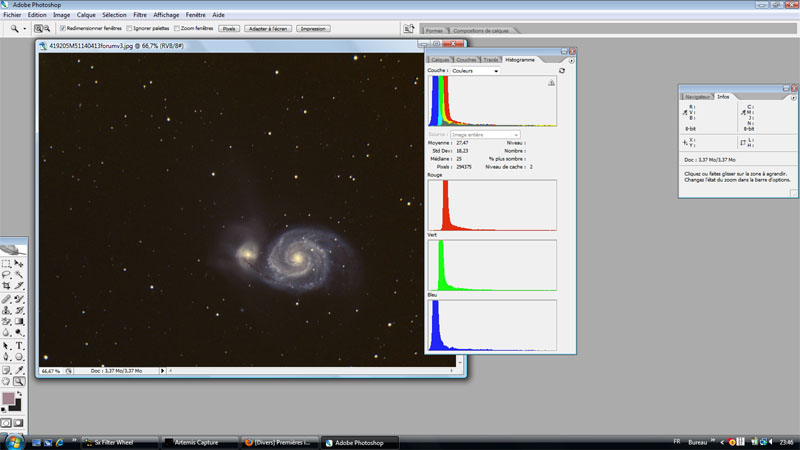Check the Zoom fenêtres option
800x450 pixels.
[x=177, y=29]
